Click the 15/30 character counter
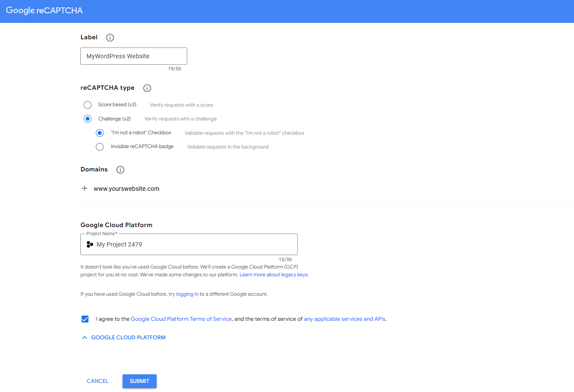The width and height of the screenshot is (574, 392). (x=285, y=259)
